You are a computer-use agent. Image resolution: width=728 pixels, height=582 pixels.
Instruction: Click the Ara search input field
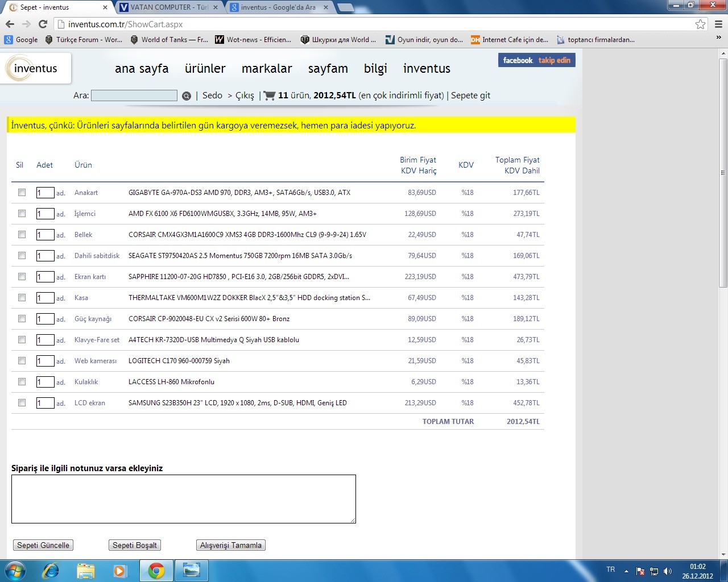(x=134, y=95)
